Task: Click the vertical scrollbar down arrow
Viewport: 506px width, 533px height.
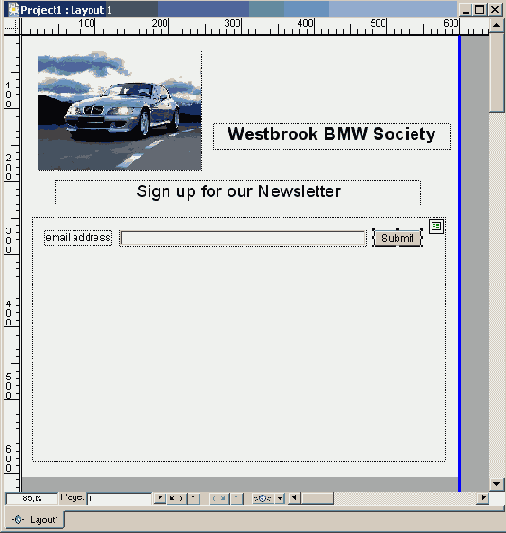Action: click(x=496, y=484)
